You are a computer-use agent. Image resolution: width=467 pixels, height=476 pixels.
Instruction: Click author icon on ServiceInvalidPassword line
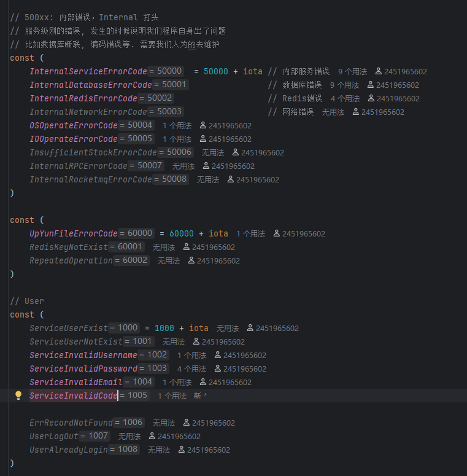pos(217,369)
